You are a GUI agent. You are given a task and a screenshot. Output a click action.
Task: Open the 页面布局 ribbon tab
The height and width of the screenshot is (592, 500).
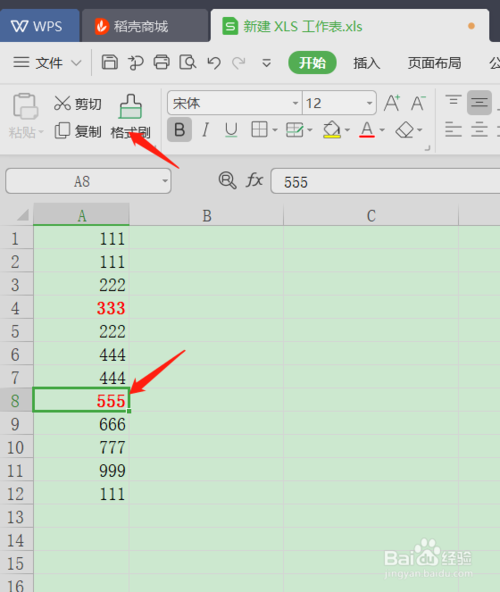pyautogui.click(x=434, y=63)
